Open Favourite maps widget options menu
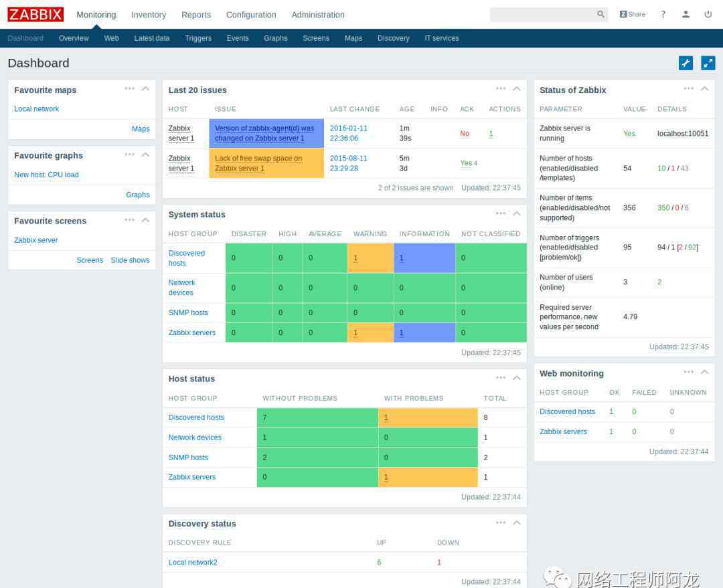The image size is (723, 588). coord(130,88)
